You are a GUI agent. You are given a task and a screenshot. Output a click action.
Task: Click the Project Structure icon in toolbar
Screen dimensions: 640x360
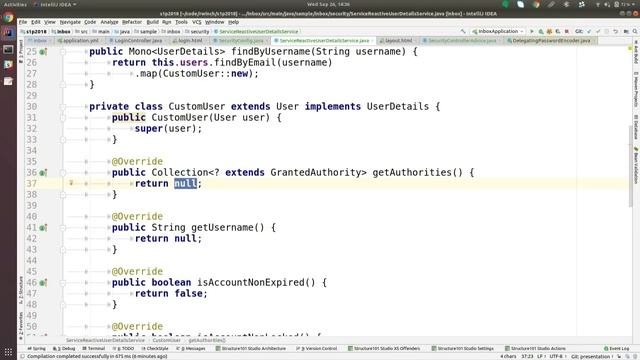[626, 31]
